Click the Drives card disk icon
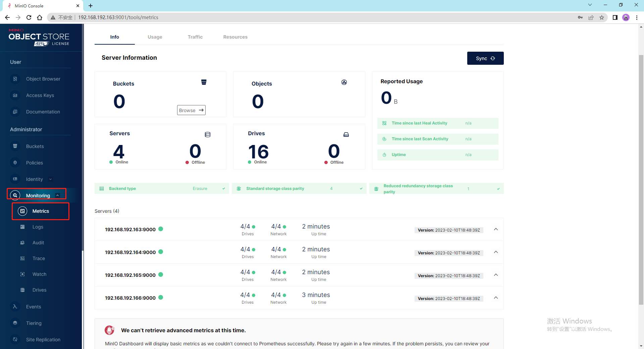This screenshot has width=644, height=349. (346, 135)
